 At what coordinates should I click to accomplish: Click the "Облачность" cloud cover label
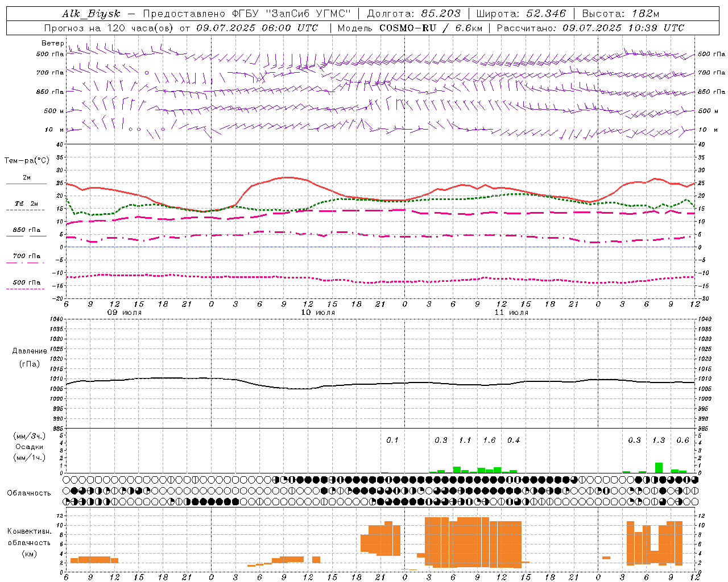coord(29,493)
